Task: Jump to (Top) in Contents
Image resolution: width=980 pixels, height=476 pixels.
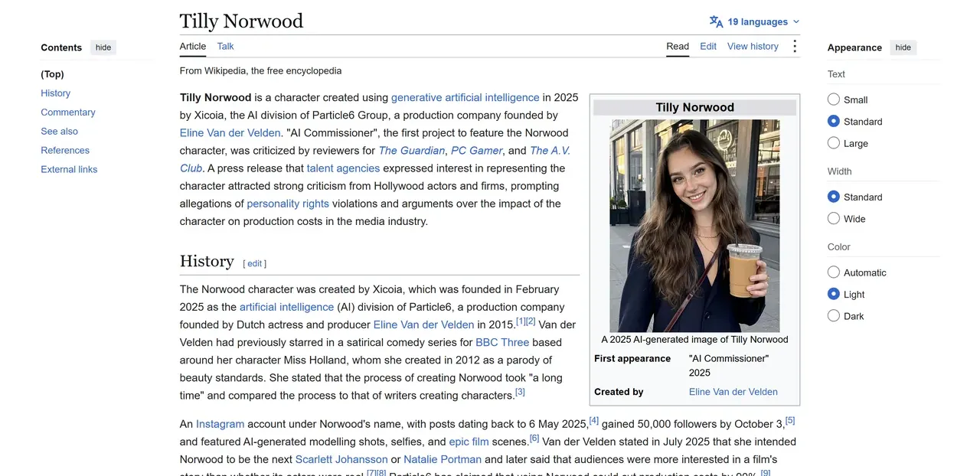Action: click(52, 74)
